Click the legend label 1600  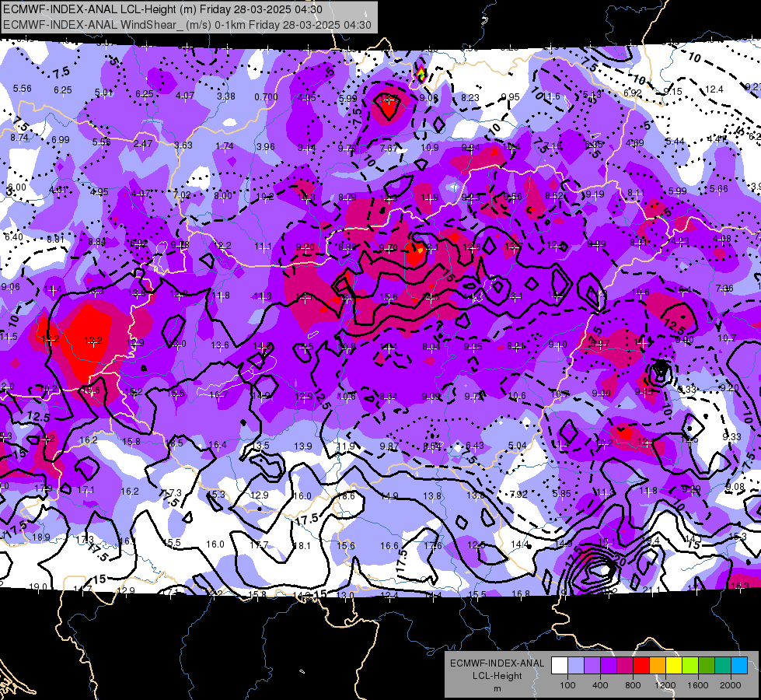click(698, 685)
